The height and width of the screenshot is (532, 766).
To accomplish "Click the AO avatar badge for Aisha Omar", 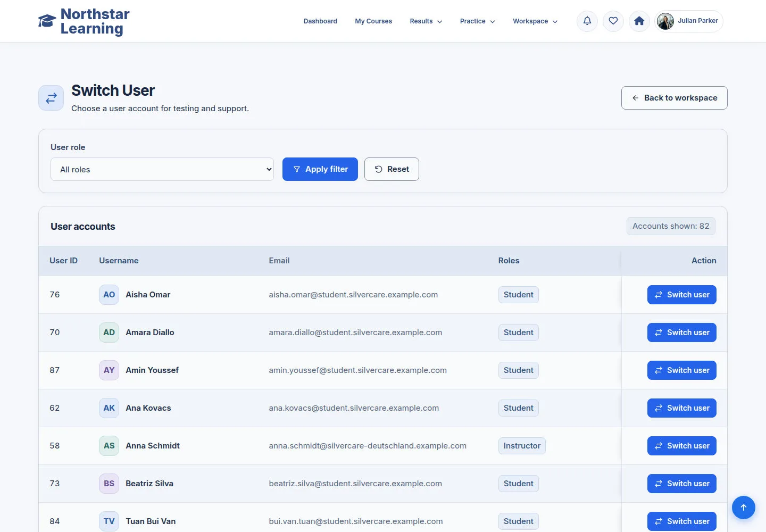I will coord(109,295).
